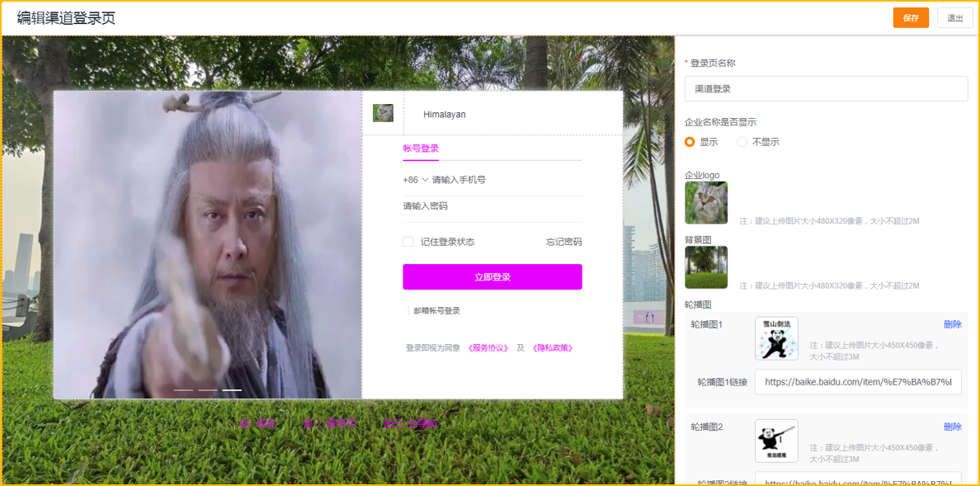
Task: Remove 轮播图2 with its 删除 link
Action: [953, 427]
